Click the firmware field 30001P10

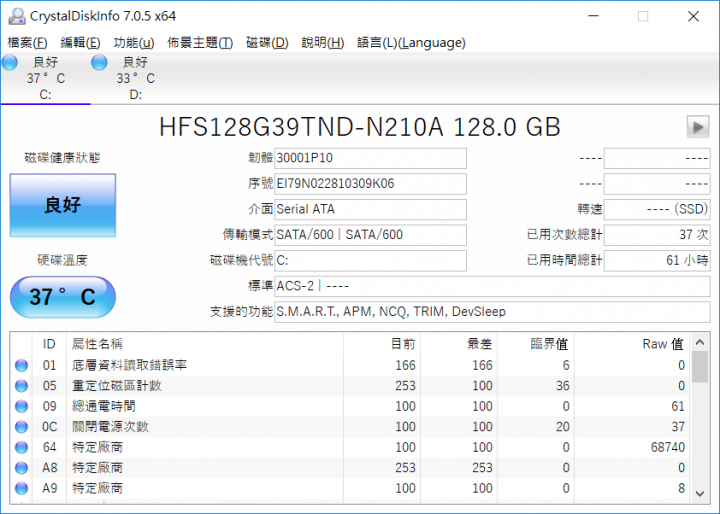pyautogui.click(x=370, y=158)
